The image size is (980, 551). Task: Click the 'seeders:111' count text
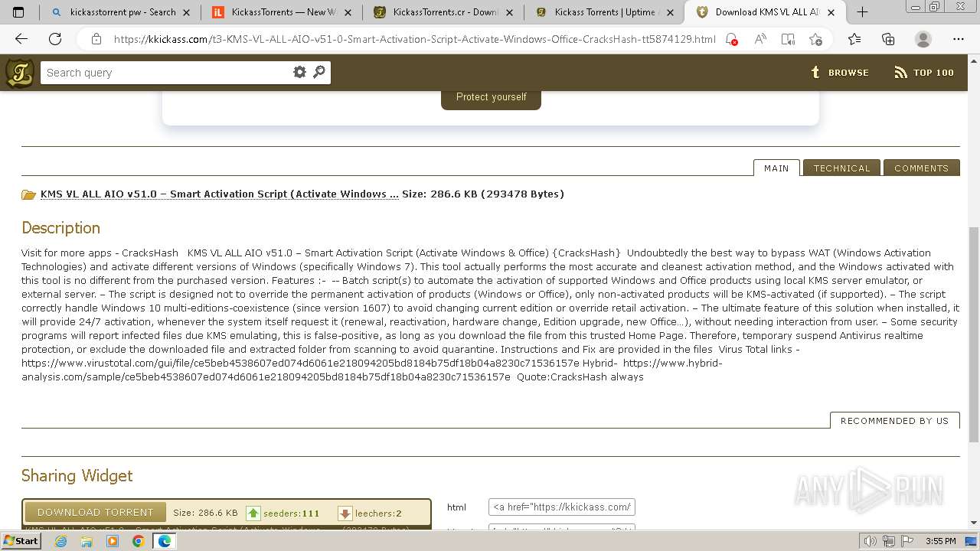click(291, 514)
